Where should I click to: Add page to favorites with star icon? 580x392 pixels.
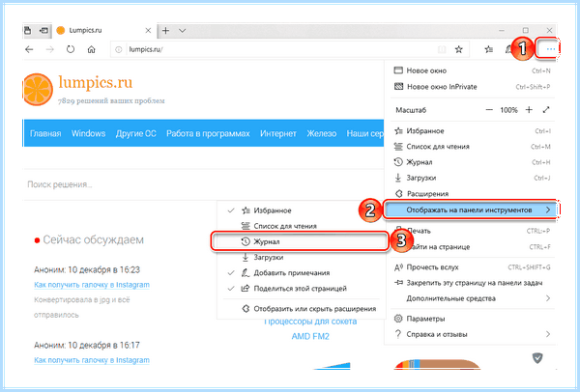[458, 49]
